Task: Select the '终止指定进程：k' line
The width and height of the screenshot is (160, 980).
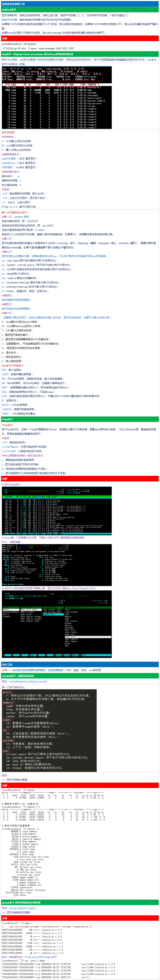Action: pos(11,185)
